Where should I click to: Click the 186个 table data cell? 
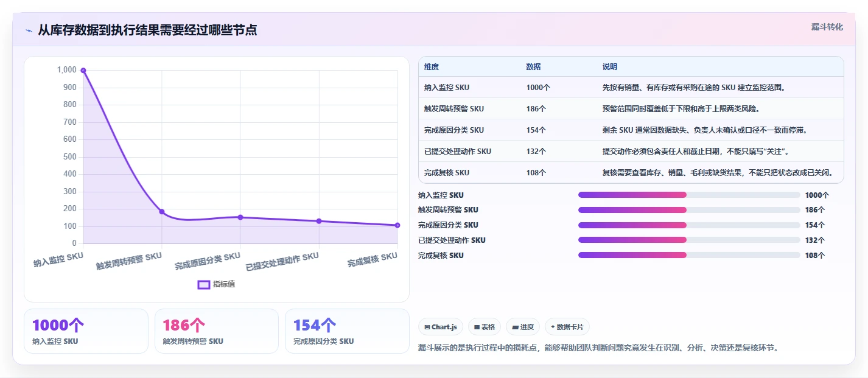click(536, 109)
